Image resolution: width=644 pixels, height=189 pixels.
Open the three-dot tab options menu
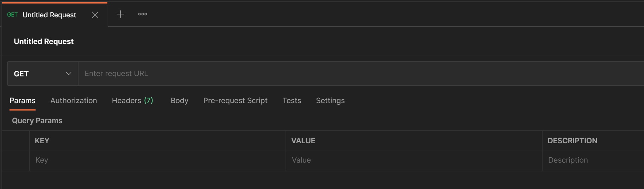point(143,14)
